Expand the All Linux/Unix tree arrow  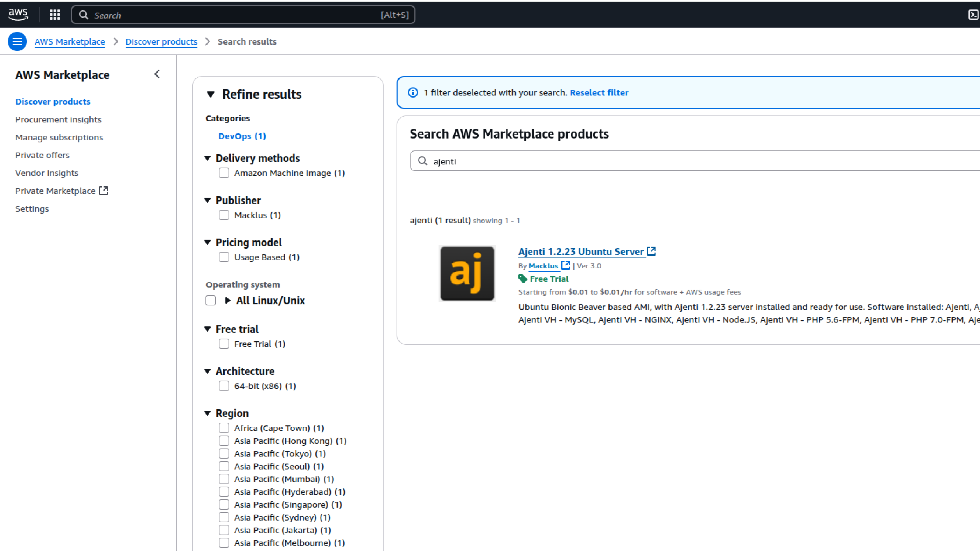tap(227, 301)
